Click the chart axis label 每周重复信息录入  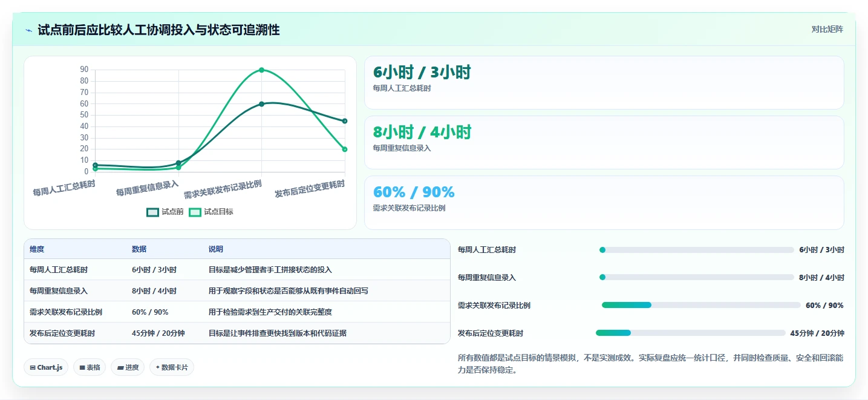pyautogui.click(x=148, y=188)
